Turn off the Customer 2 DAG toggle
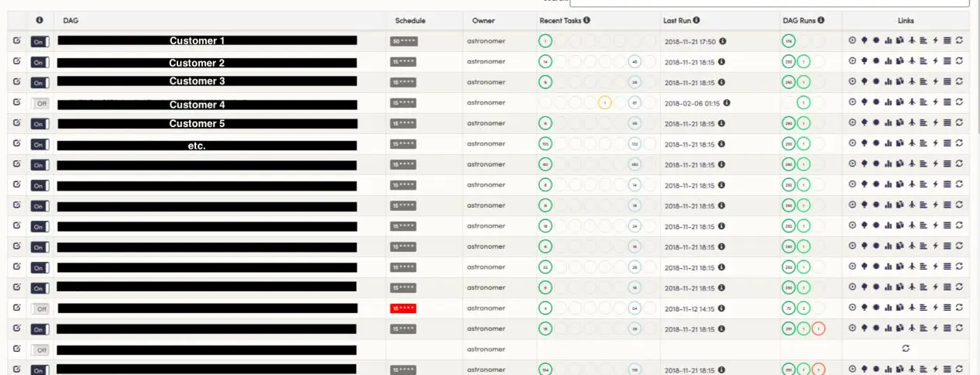 click(40, 62)
